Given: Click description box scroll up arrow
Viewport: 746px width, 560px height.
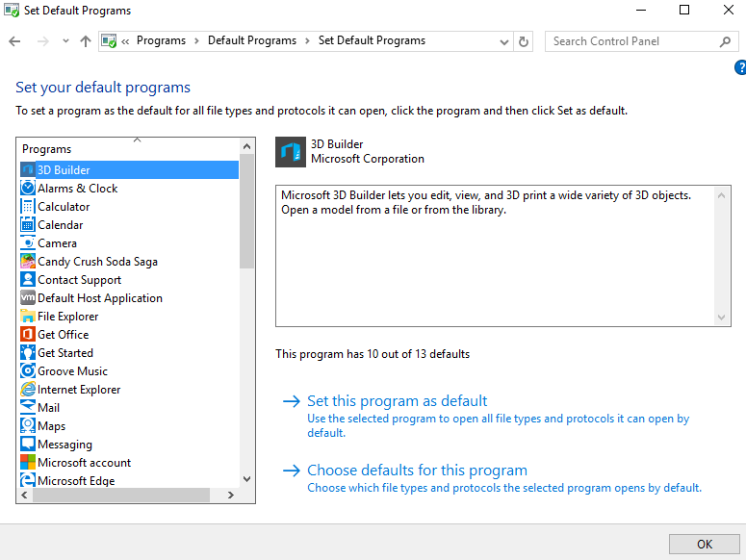Looking at the screenshot, I should click(721, 195).
